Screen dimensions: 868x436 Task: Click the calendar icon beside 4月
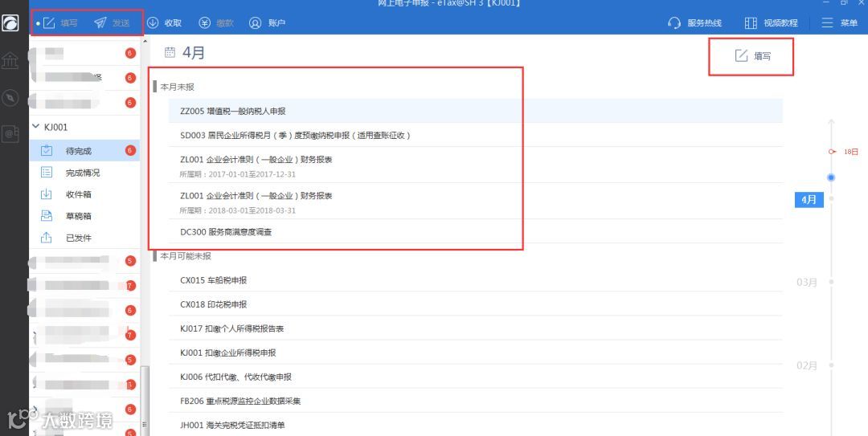[x=170, y=52]
